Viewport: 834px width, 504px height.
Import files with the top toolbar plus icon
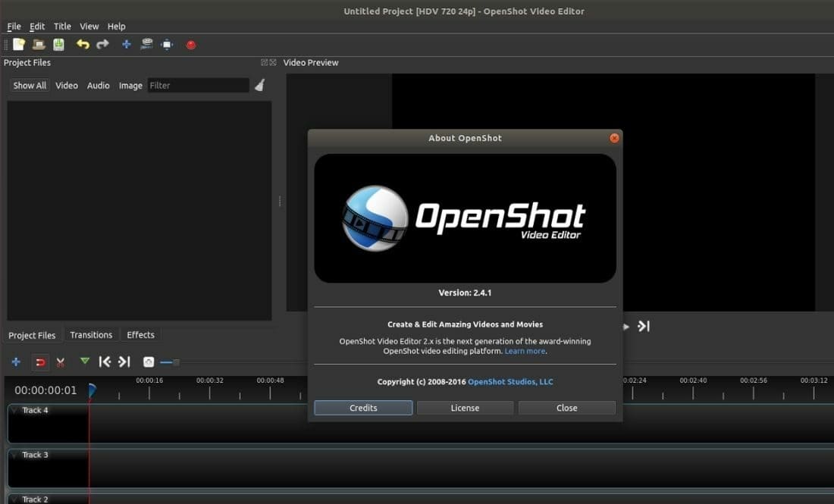[x=127, y=45]
